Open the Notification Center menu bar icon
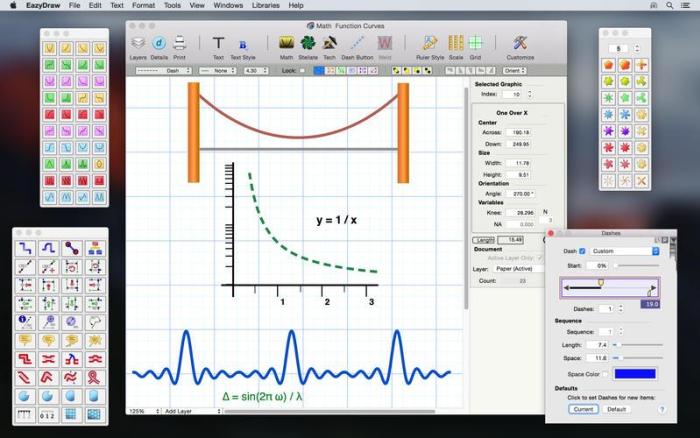 click(x=686, y=5)
